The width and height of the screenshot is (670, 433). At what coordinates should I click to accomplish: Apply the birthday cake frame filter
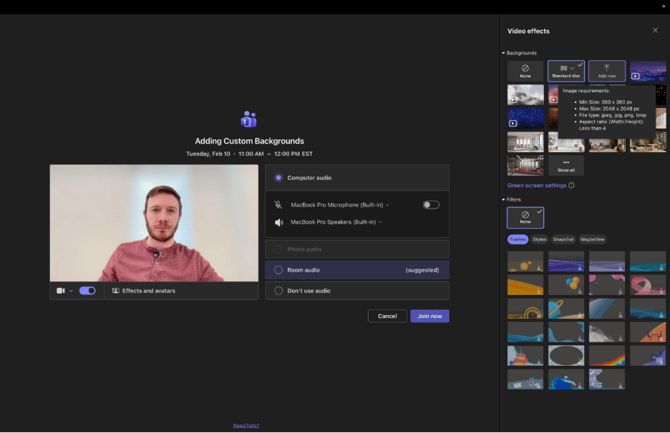(525, 356)
